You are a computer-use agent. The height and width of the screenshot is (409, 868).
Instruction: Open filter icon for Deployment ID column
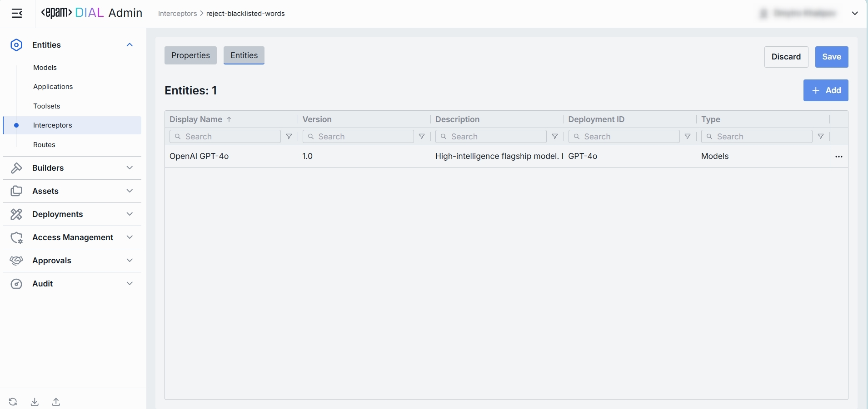coord(688,137)
